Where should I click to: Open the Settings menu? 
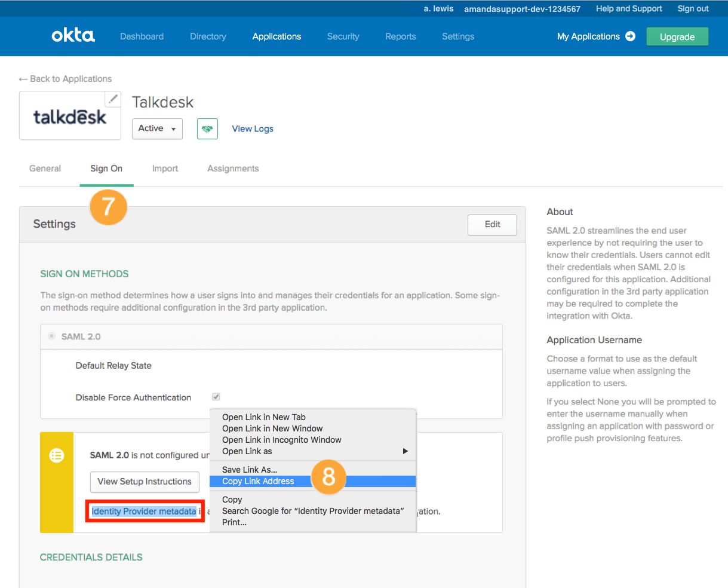(458, 36)
